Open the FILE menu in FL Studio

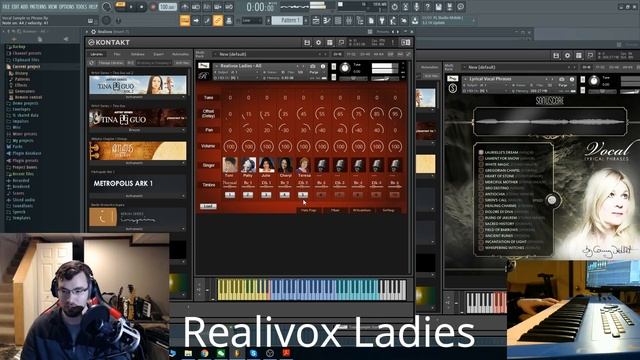pyautogui.click(x=7, y=7)
